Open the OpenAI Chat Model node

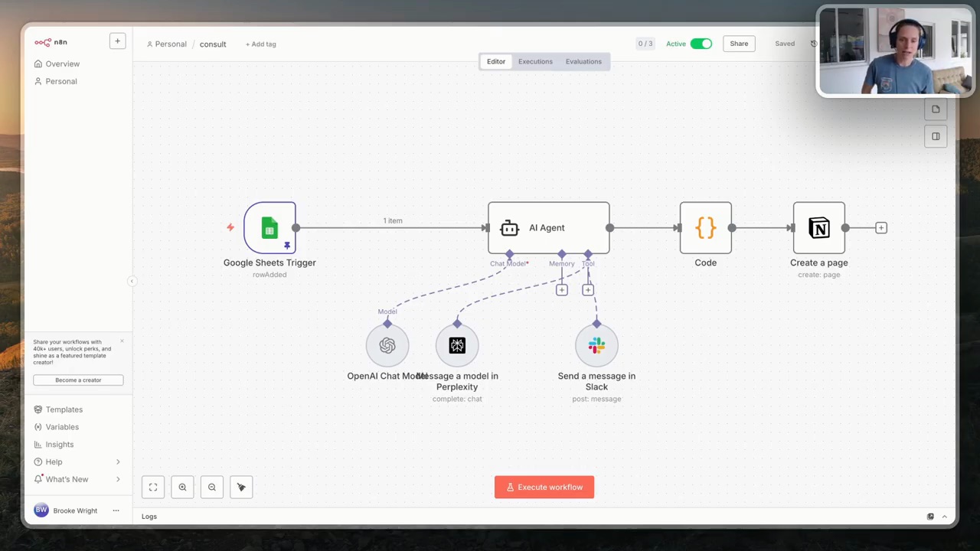[387, 346]
